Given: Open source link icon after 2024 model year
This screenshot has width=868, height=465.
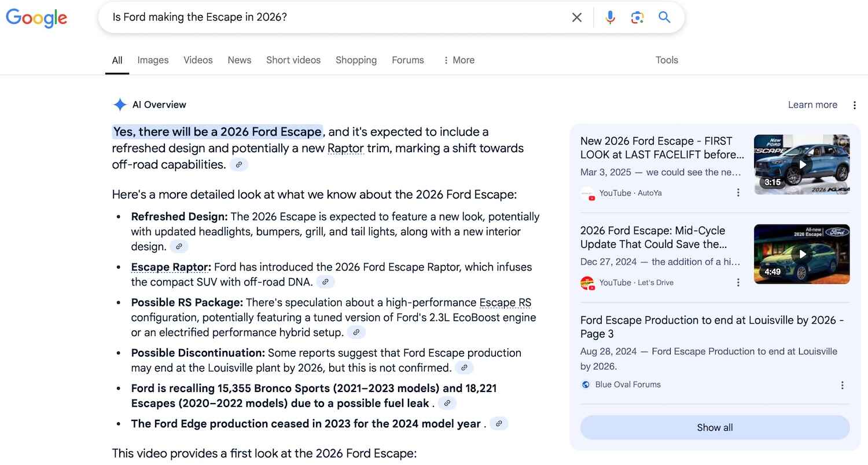Looking at the screenshot, I should (499, 424).
